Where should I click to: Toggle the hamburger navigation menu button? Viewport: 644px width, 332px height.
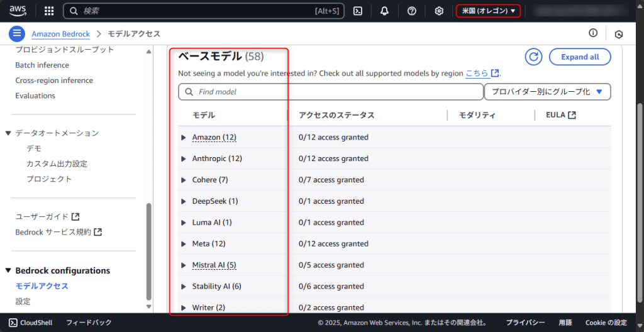17,34
